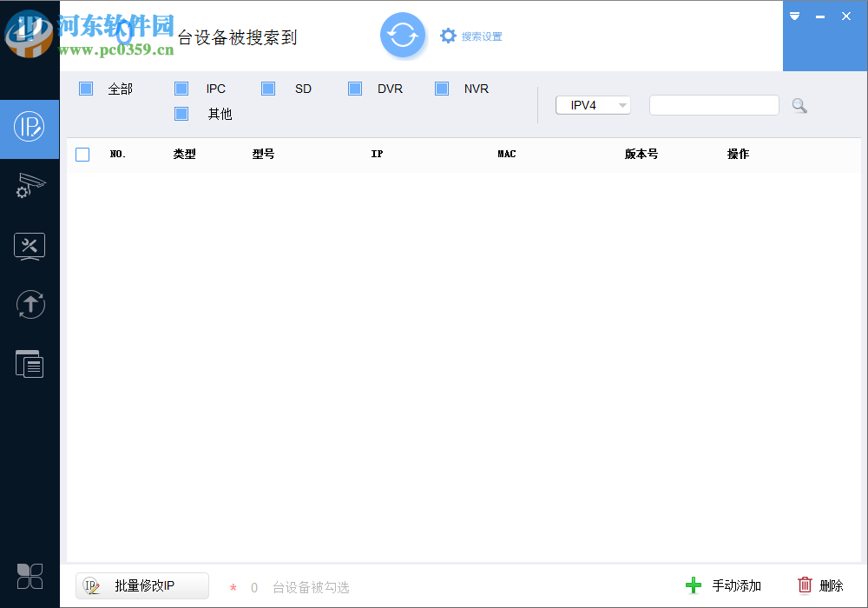Click the grid icon at sidebar bottom
The width and height of the screenshot is (868, 608).
pos(30,576)
